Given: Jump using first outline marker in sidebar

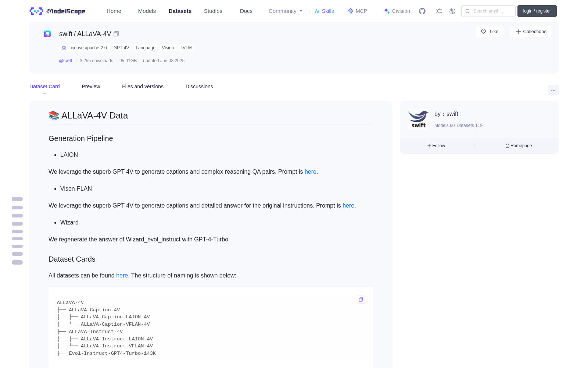Looking at the screenshot, I should (x=17, y=199).
